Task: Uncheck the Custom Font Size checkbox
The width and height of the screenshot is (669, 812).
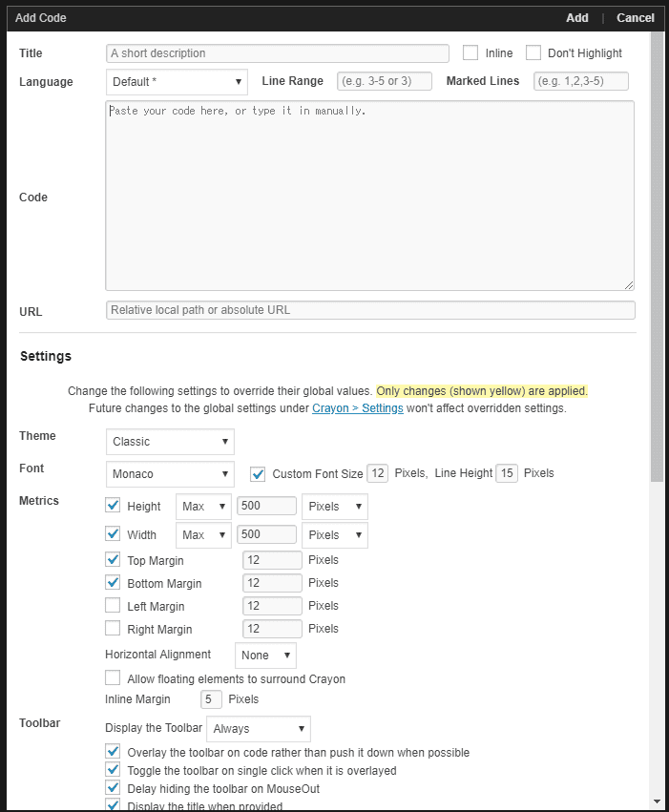Action: [258, 474]
